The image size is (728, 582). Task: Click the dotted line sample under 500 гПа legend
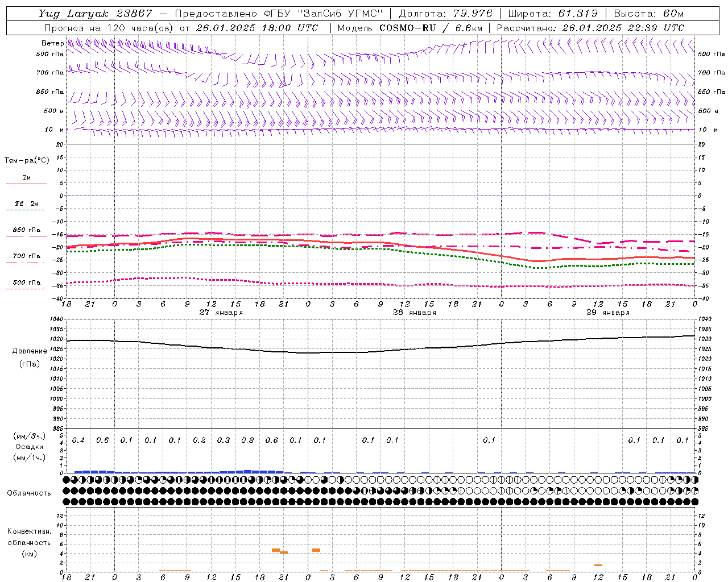[x=26, y=289]
